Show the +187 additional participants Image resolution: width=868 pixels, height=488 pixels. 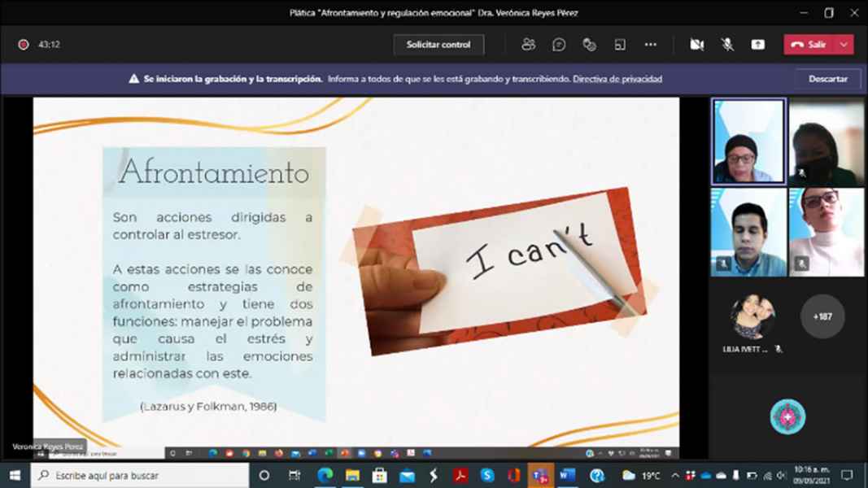[822, 316]
